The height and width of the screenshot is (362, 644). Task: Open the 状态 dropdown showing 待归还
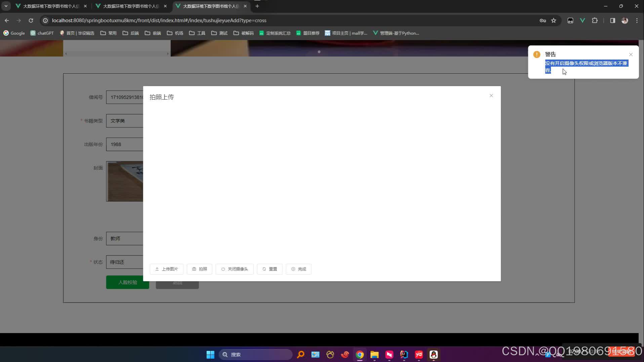pos(124,262)
